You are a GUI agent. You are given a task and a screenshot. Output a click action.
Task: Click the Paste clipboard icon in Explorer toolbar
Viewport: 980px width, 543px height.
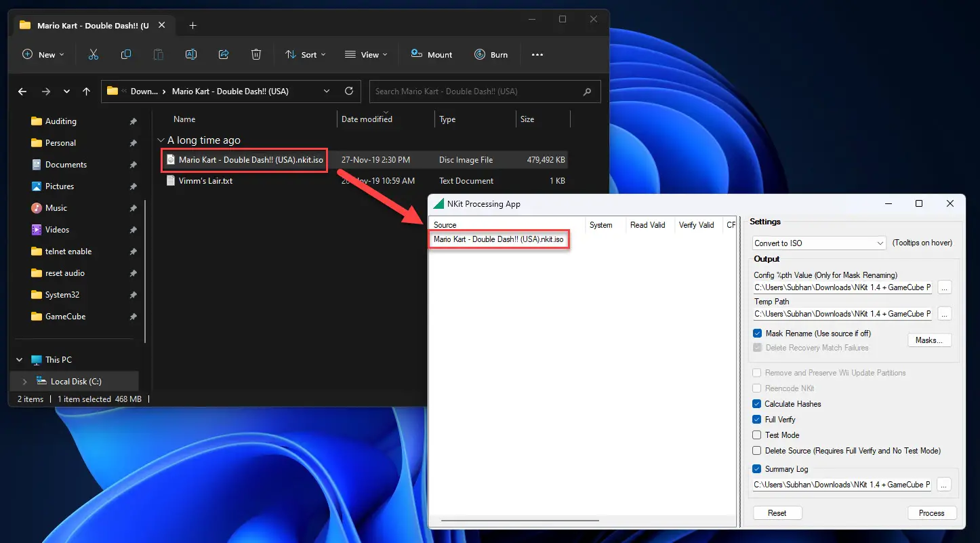tap(159, 54)
